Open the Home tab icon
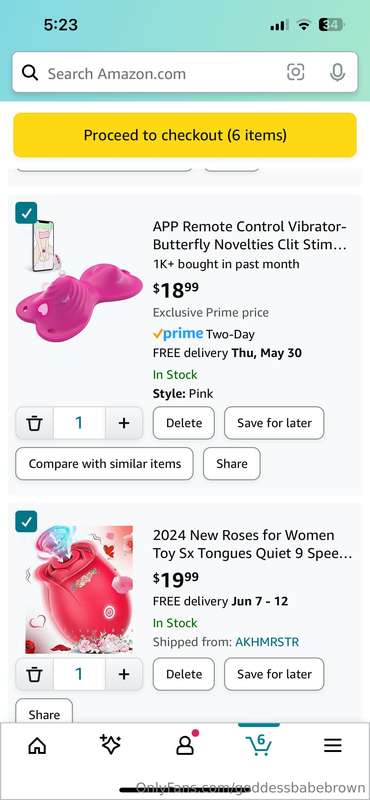 pos(37,746)
